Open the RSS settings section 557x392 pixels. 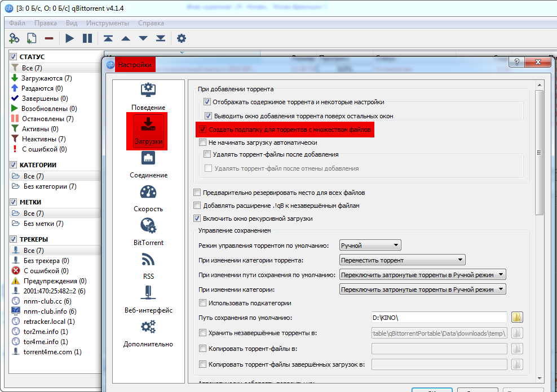point(148,266)
